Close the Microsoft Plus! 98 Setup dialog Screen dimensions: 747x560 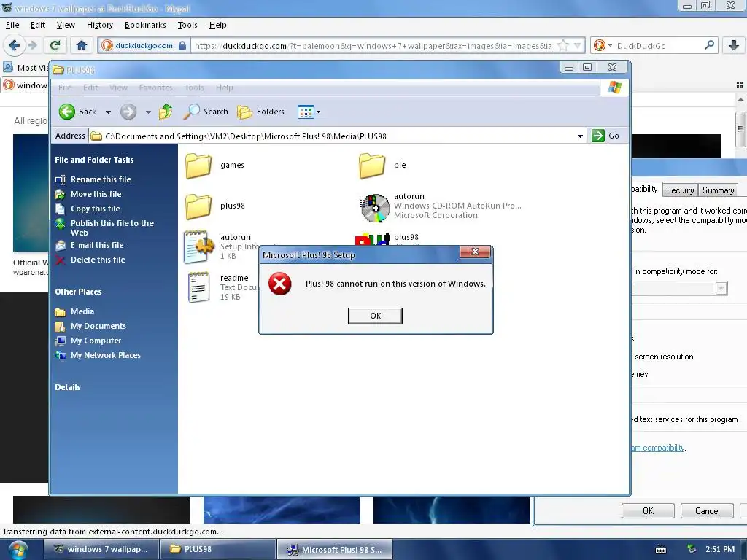[x=474, y=252]
